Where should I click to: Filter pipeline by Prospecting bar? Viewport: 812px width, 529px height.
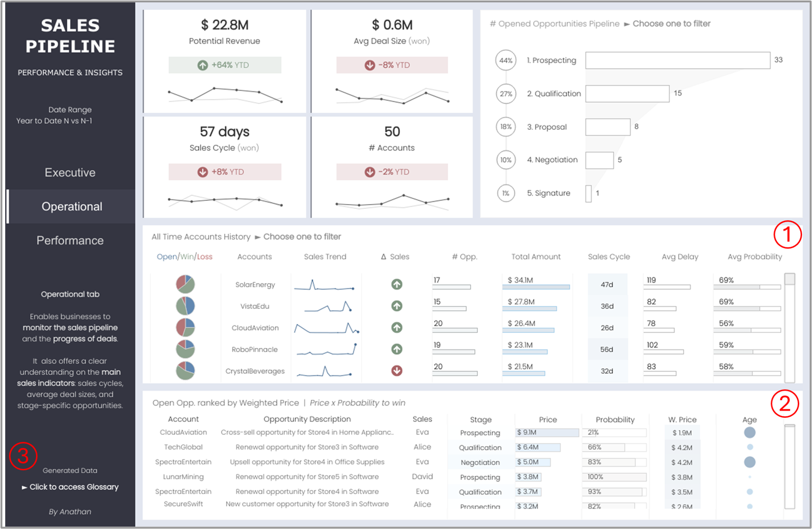click(x=677, y=60)
